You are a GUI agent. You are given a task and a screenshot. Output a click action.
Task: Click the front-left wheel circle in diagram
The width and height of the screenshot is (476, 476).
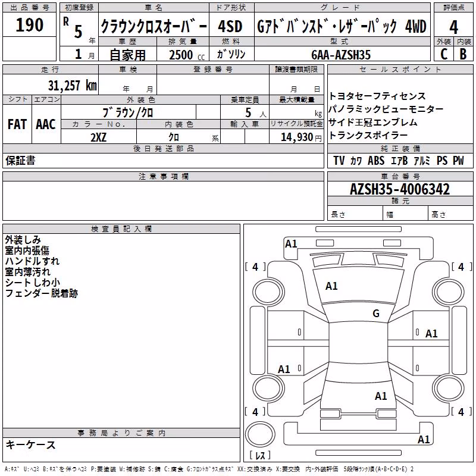tap(268, 292)
